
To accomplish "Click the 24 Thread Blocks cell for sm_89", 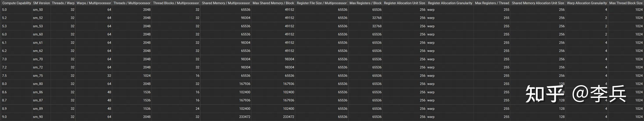I will [197, 109].
